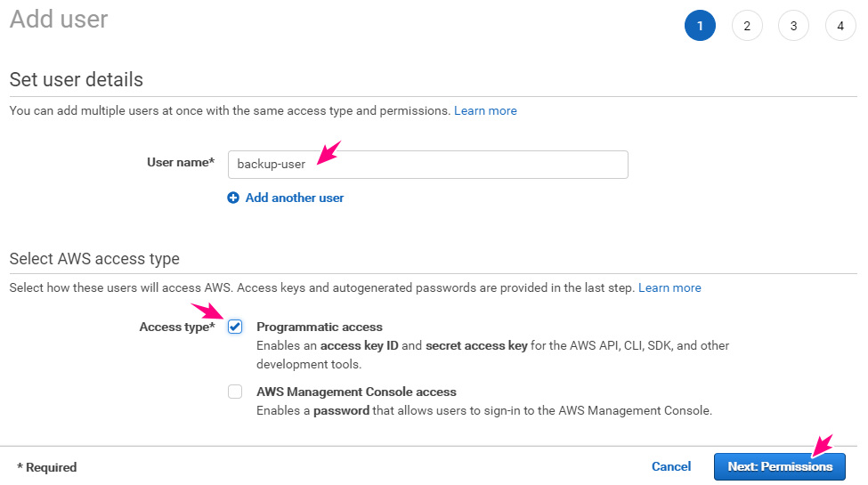
Task: Click the Set user details heading
Action: coord(77,80)
